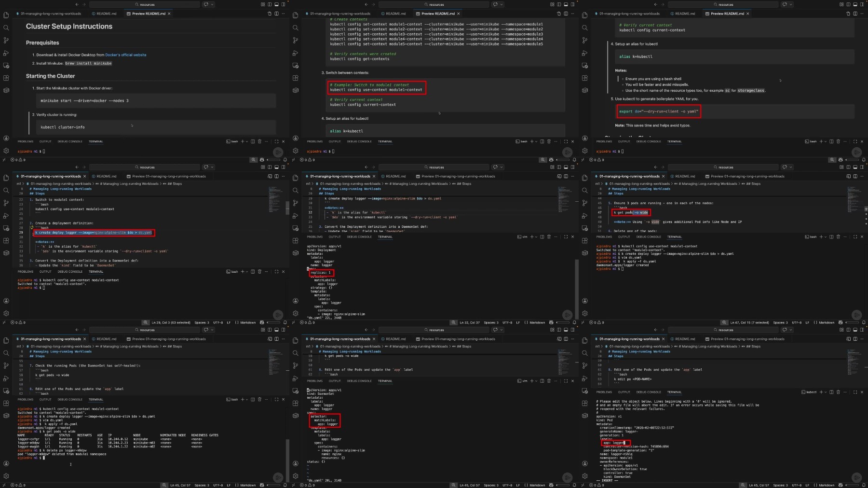The image size is (868, 488).
Task: Go back using the arrow in top-left window
Action: (77, 4)
